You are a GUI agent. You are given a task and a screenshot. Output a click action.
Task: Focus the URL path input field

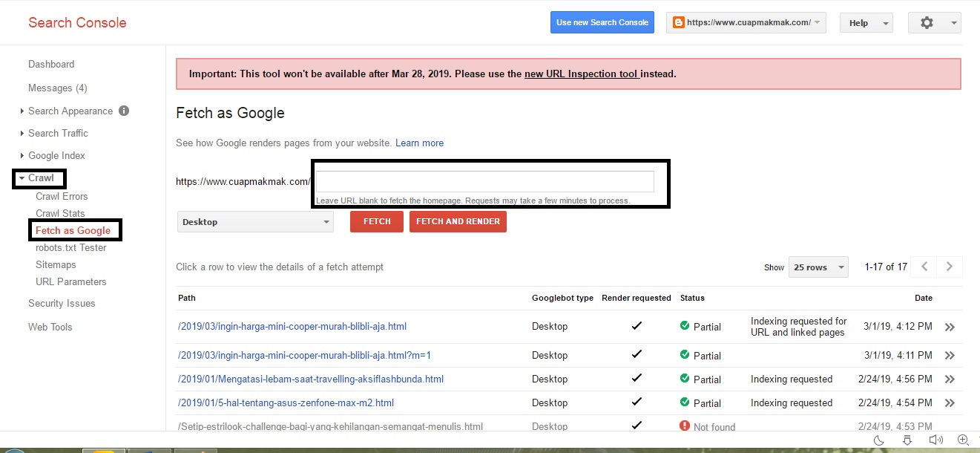[x=485, y=181]
